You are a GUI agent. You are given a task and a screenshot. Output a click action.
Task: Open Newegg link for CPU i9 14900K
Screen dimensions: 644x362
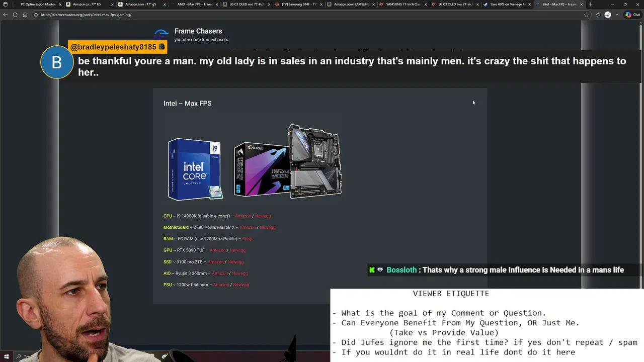click(x=263, y=216)
